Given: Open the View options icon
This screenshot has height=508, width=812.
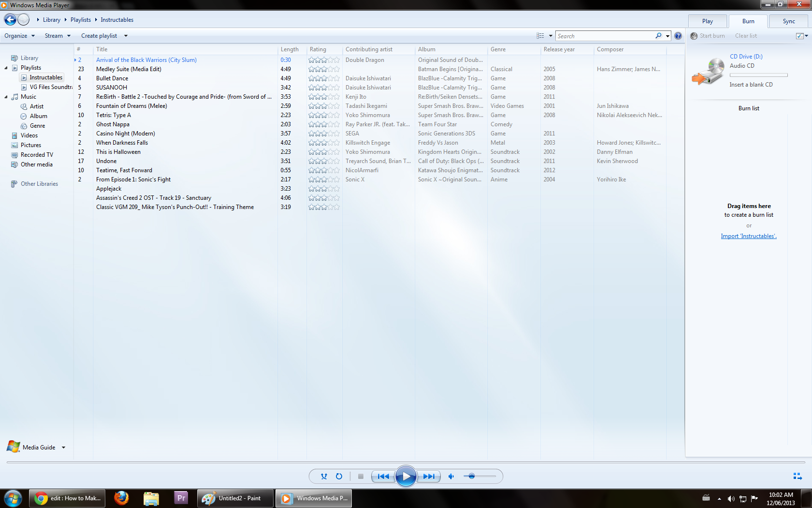Looking at the screenshot, I should coord(540,36).
